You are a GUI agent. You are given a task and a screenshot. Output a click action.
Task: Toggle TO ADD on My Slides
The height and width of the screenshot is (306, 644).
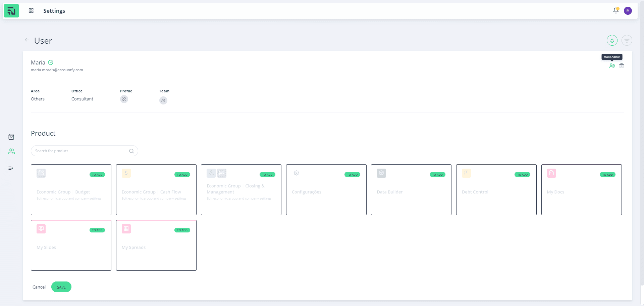[97, 230]
